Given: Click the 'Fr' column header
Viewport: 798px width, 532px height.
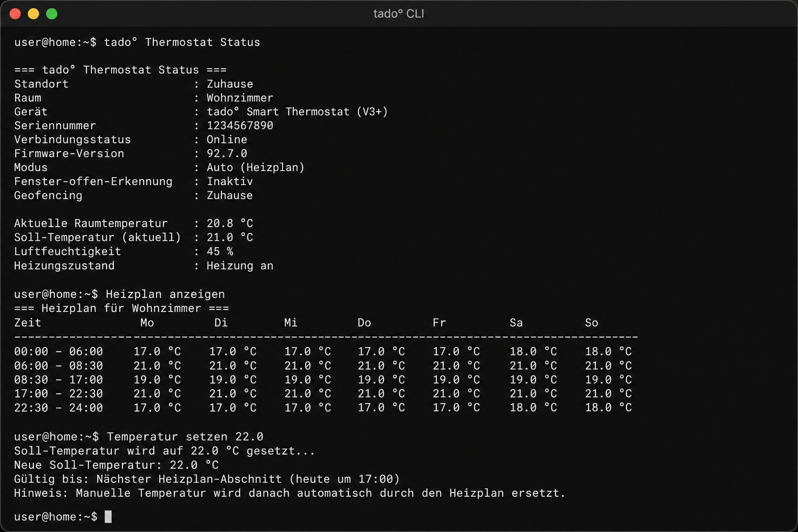Looking at the screenshot, I should point(439,323).
